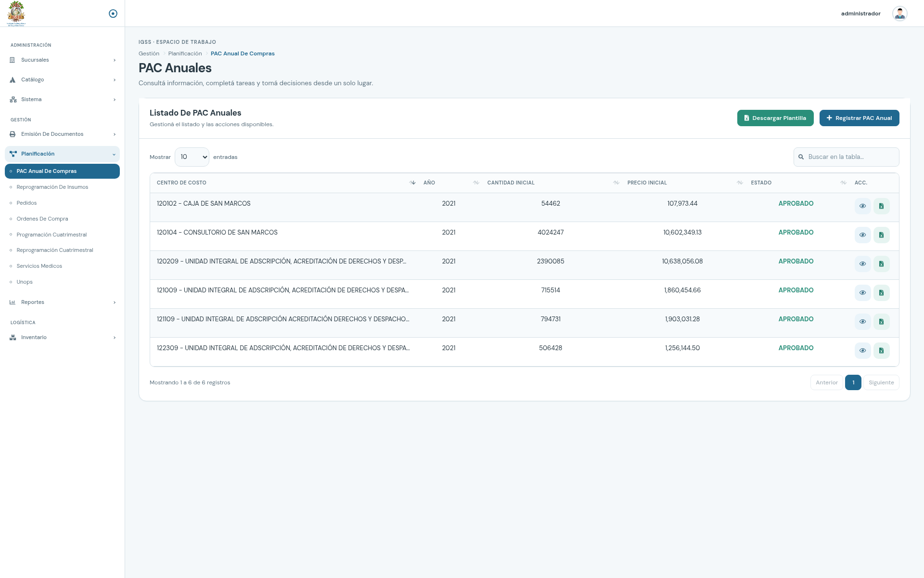Image resolution: width=924 pixels, height=578 pixels.
Task: Export Excel for 120102 - CAJA DE SAN MARCOS
Action: coord(881,206)
